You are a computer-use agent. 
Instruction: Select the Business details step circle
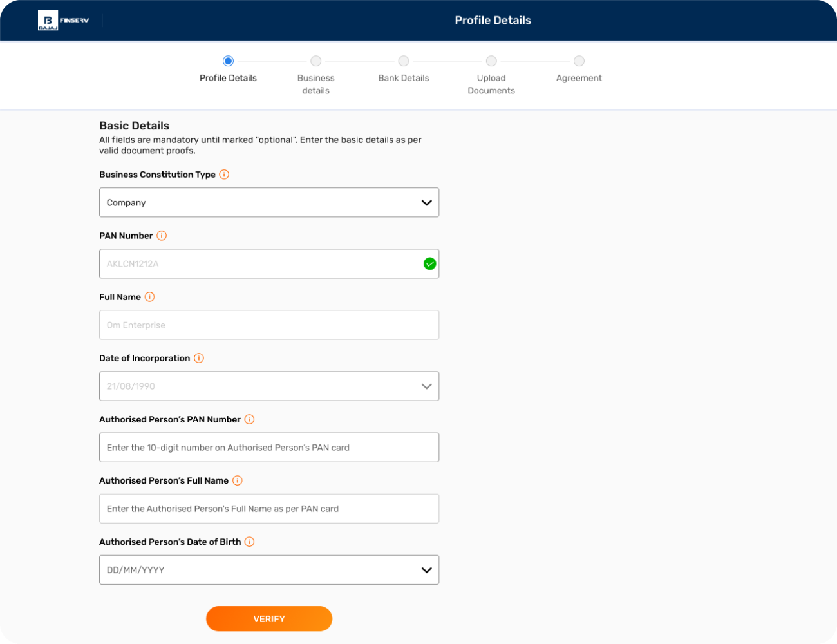point(315,61)
